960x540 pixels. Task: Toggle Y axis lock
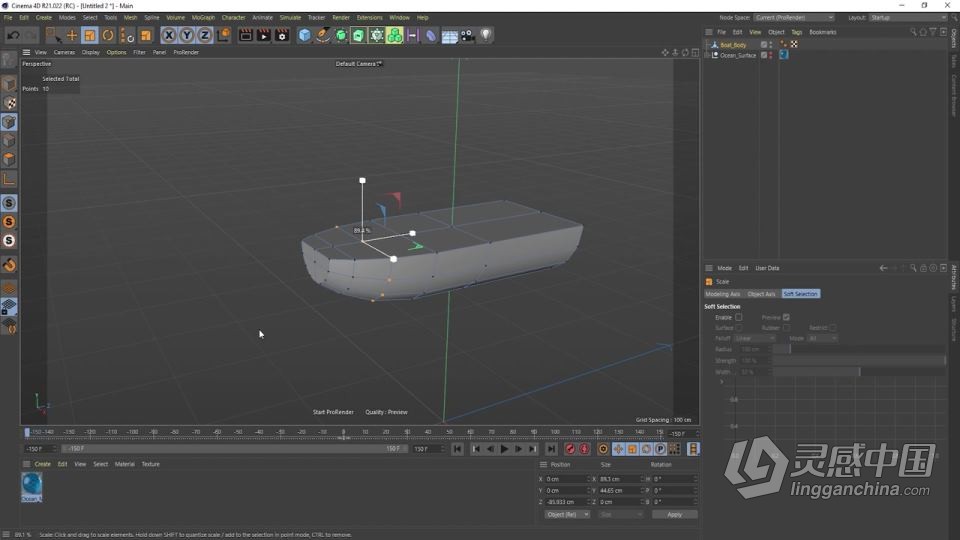[186, 36]
